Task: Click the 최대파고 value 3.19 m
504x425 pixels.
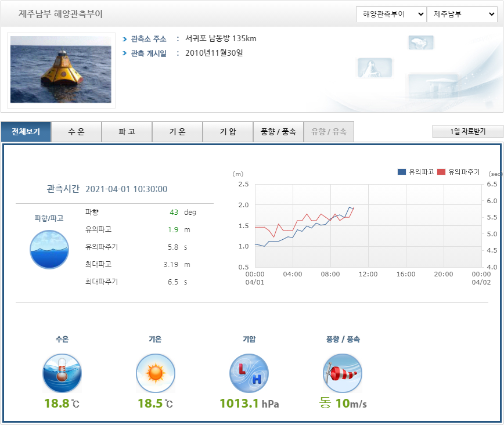Action: 177,264
